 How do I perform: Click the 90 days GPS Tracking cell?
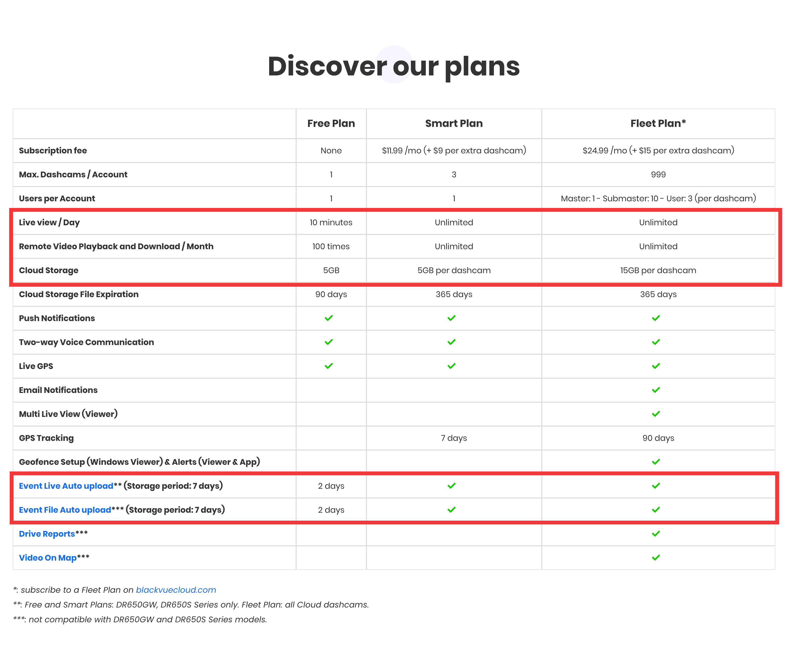click(658, 438)
